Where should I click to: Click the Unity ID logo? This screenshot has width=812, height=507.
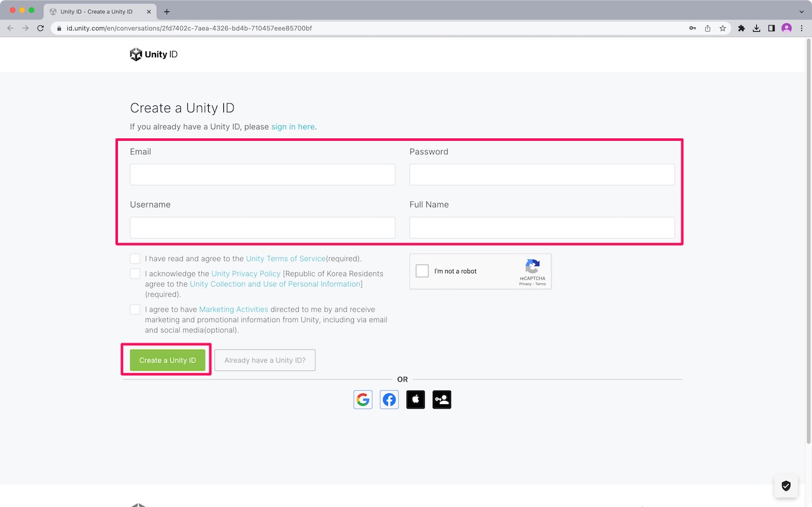click(154, 55)
